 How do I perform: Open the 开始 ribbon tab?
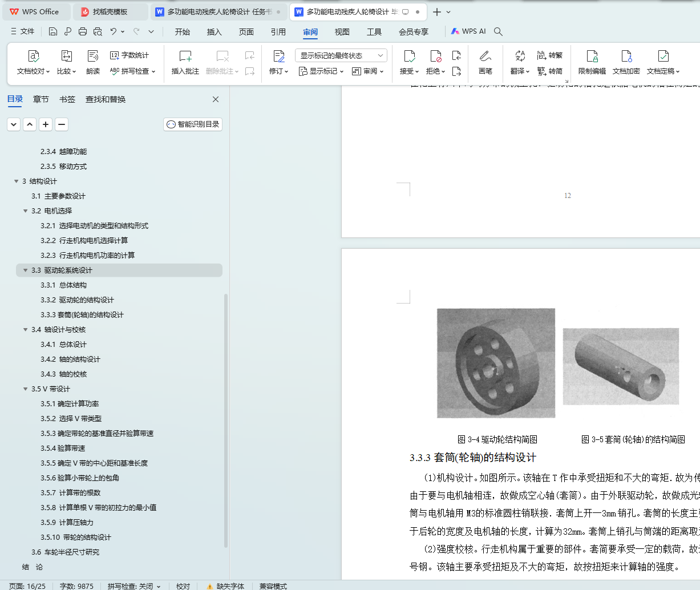click(183, 32)
